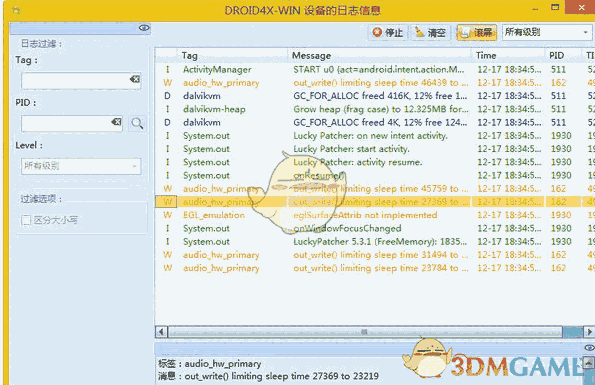The width and height of the screenshot is (595, 385).
Task: Clear the PID filter with its X icon
Action: point(116,122)
